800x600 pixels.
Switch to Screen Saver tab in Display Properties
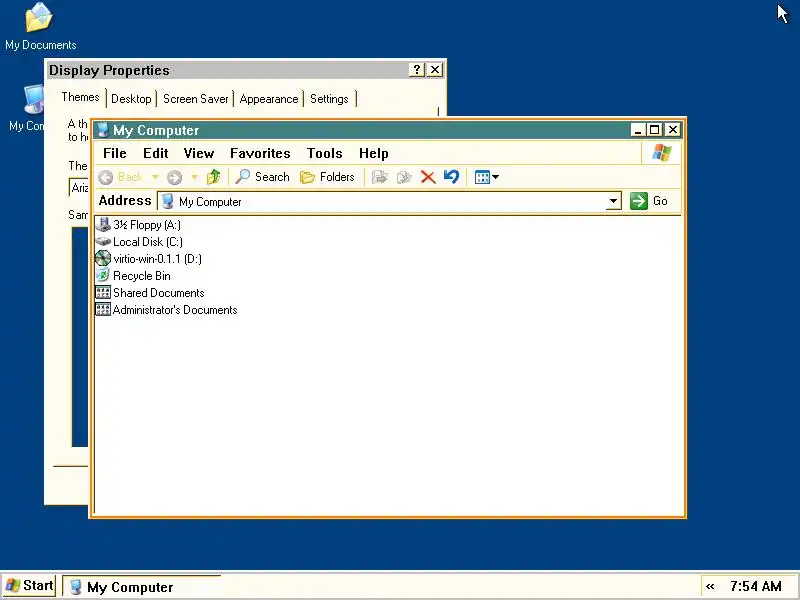[x=195, y=99]
